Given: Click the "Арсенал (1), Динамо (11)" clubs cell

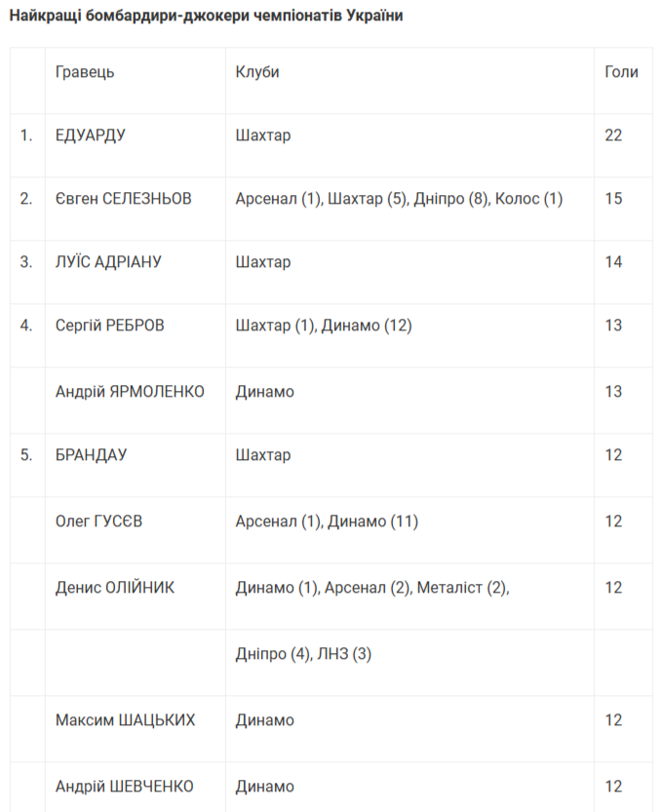Looking at the screenshot, I should point(327,522).
